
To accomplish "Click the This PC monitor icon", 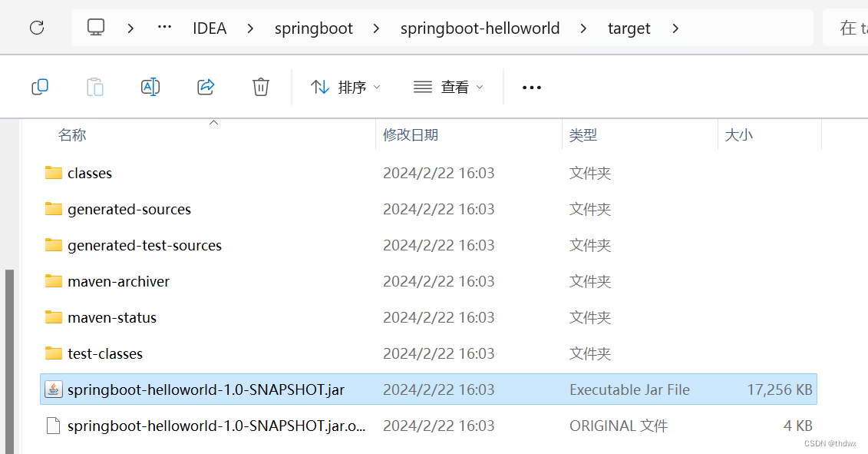I will (x=96, y=27).
